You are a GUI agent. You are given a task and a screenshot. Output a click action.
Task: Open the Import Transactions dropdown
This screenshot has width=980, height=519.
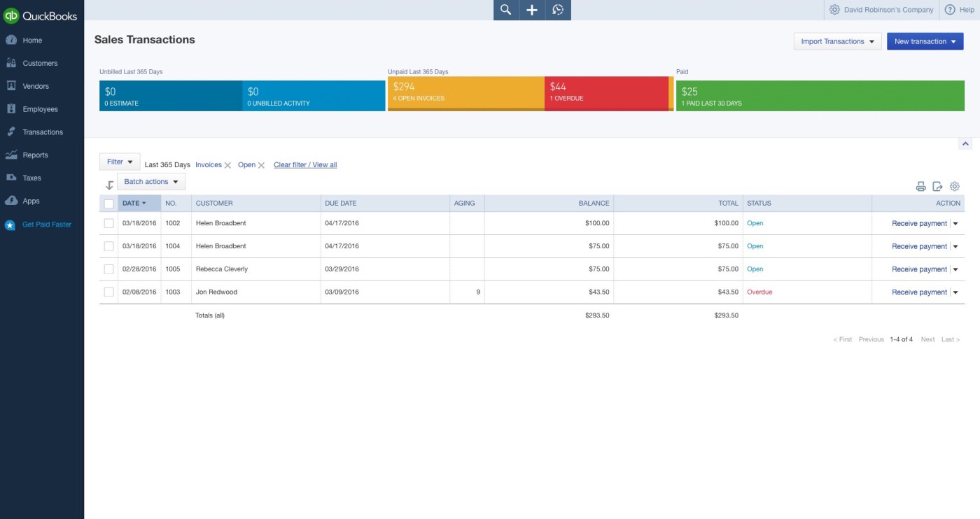coord(837,41)
